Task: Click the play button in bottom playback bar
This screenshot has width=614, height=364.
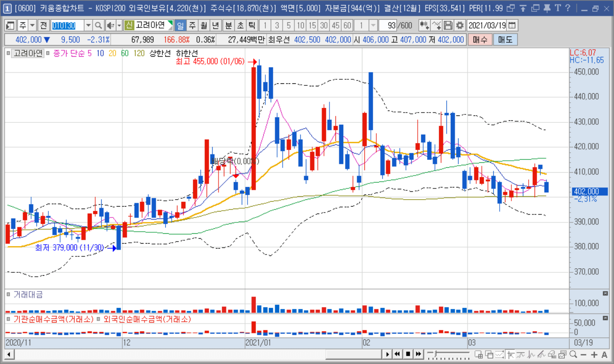Action: click(x=387, y=354)
